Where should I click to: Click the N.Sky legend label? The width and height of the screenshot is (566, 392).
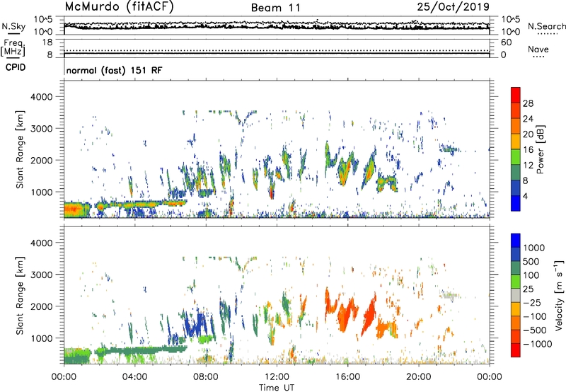click(13, 26)
